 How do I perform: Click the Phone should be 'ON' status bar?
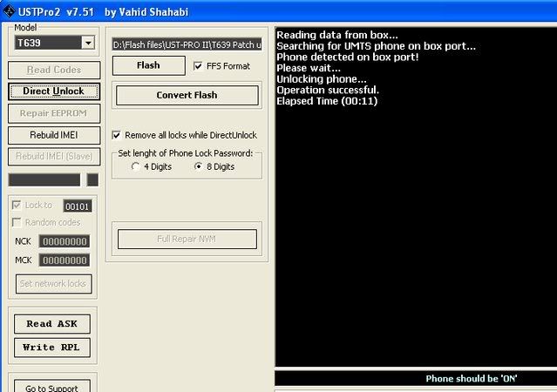coord(416,379)
